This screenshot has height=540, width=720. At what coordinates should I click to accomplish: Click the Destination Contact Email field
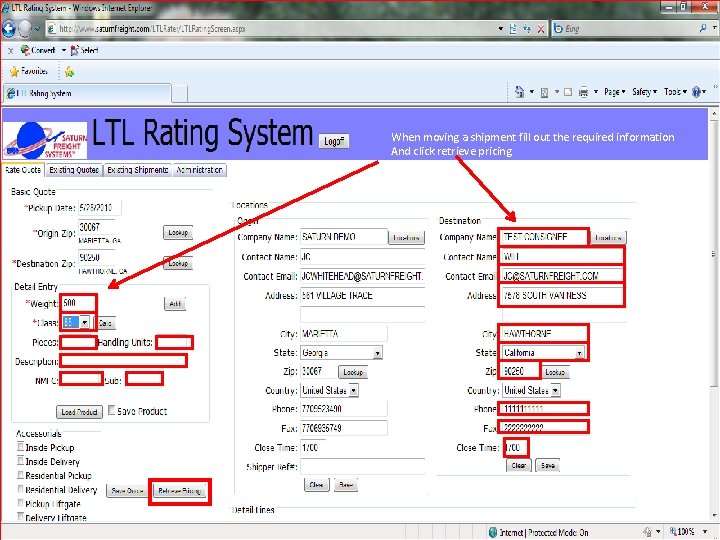[x=562, y=276]
